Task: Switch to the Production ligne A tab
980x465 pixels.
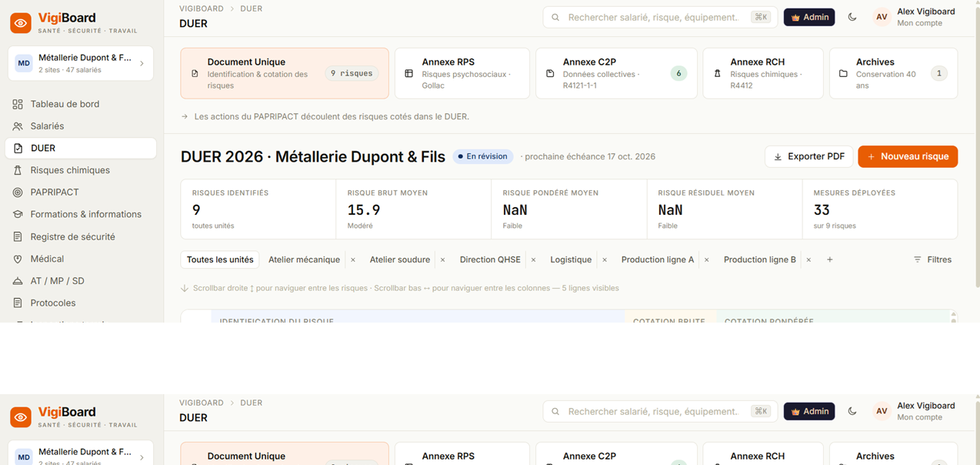Action: point(658,260)
